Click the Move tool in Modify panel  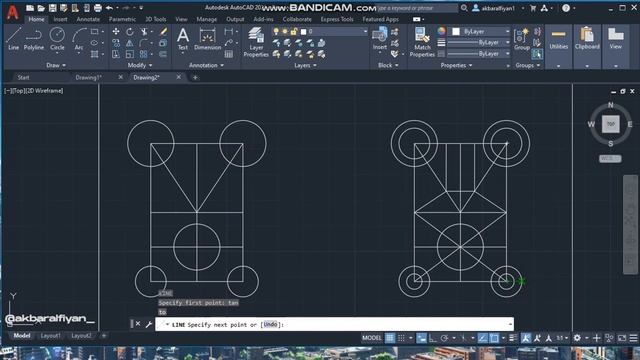point(116,31)
